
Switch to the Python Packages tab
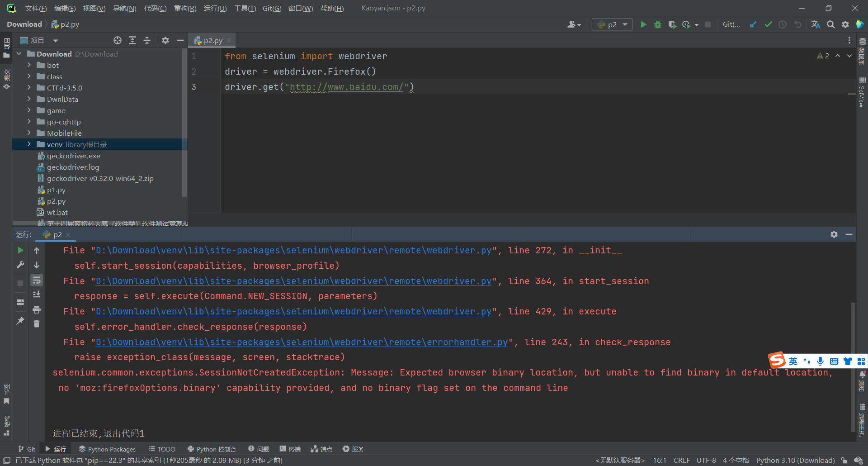pos(107,449)
